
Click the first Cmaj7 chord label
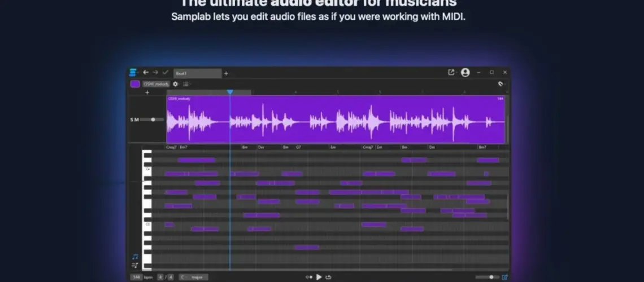click(x=171, y=147)
